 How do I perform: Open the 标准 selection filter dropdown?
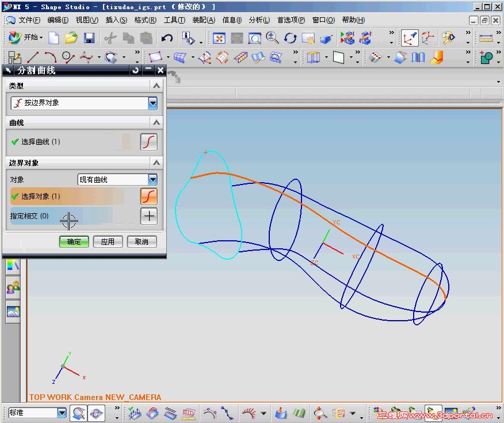(62, 413)
